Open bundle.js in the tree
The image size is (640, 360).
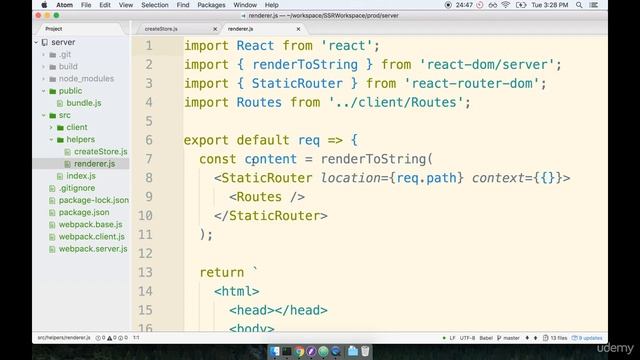click(84, 103)
